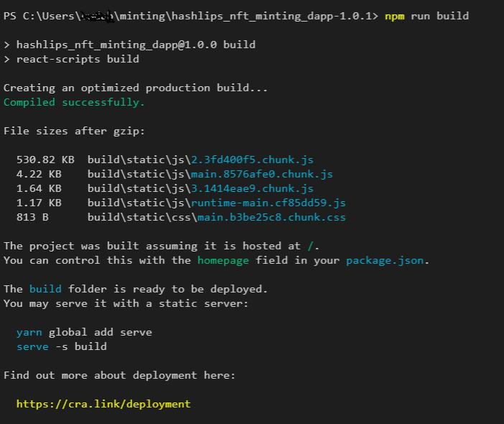Open the https://cra.link/deployment link

coord(103,404)
